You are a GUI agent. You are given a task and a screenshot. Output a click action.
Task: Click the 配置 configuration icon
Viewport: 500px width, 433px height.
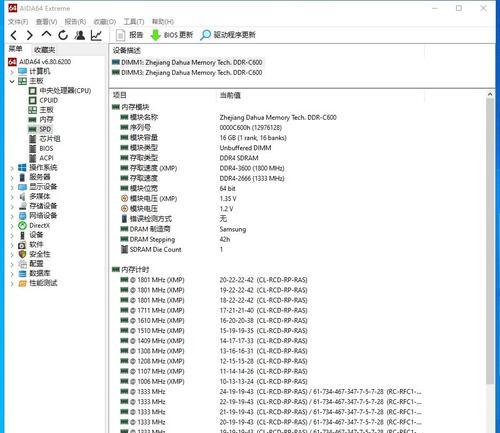[22, 264]
